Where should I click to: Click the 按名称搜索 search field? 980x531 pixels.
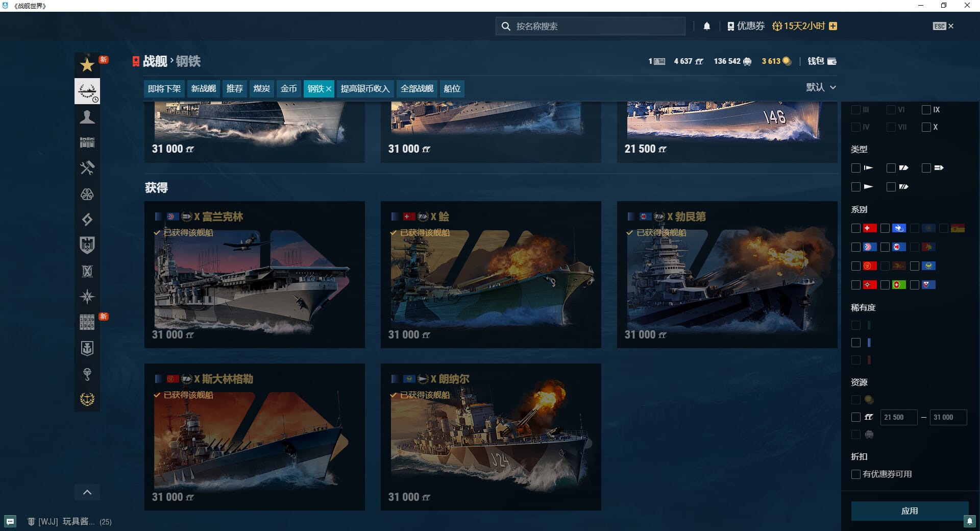592,26
